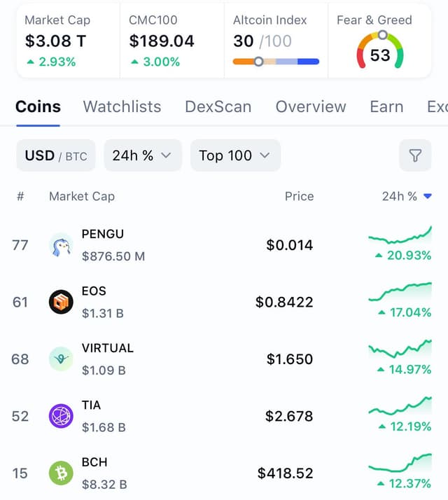Open the filter funnel icon
The height and width of the screenshot is (500, 448).
(x=415, y=155)
